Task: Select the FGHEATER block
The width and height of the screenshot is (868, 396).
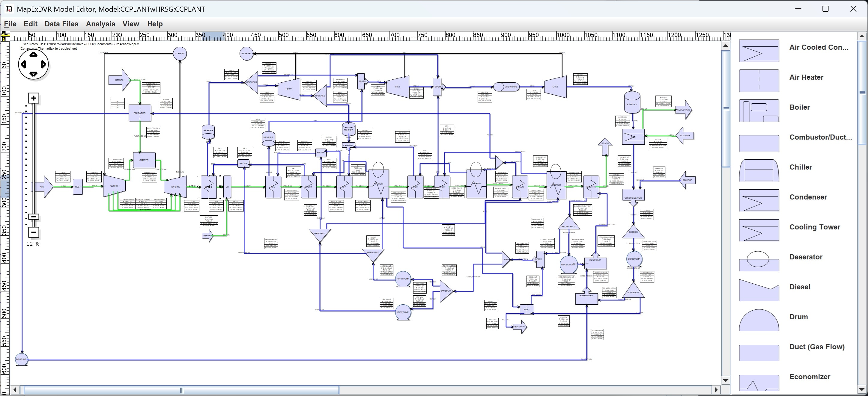Action: (139, 113)
